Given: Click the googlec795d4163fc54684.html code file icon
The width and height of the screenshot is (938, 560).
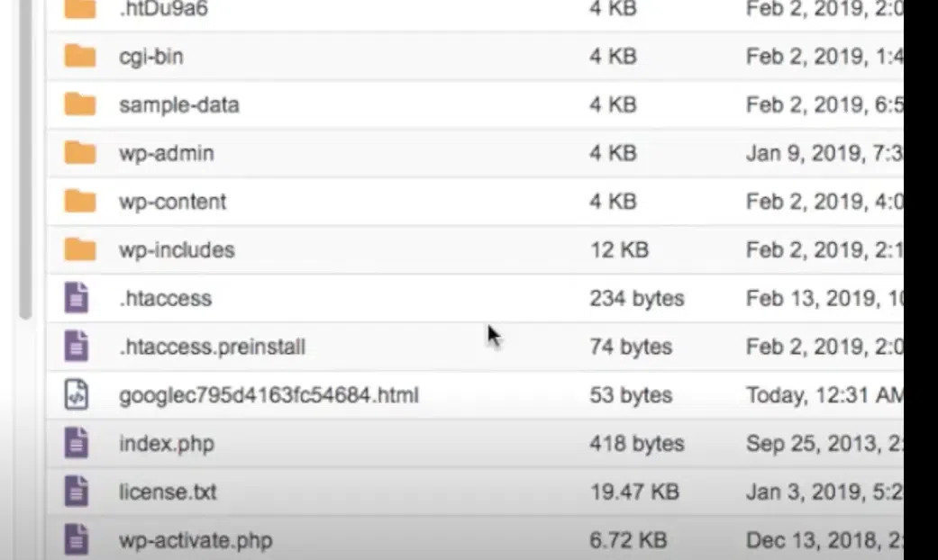Looking at the screenshot, I should [x=77, y=394].
